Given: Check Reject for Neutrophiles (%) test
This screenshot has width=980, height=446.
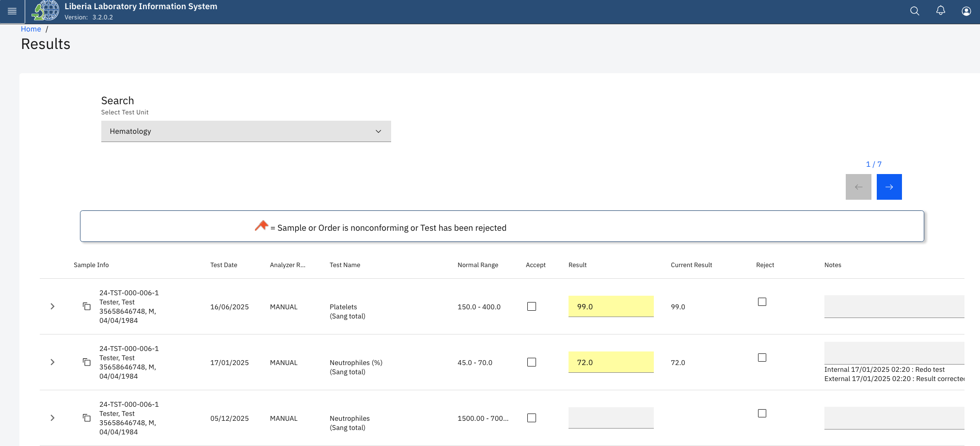Looking at the screenshot, I should pos(762,357).
